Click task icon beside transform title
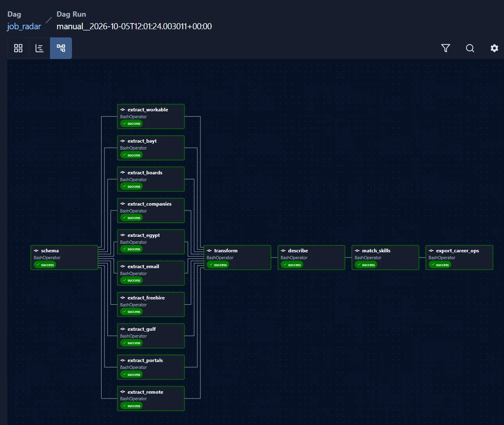The height and width of the screenshot is (425, 504). (x=209, y=251)
